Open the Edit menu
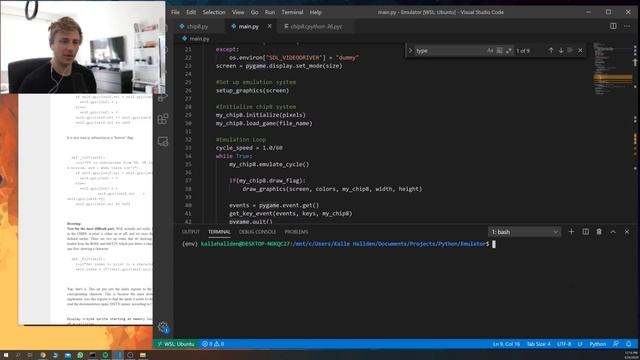This screenshot has width=640, height=360. [191, 12]
